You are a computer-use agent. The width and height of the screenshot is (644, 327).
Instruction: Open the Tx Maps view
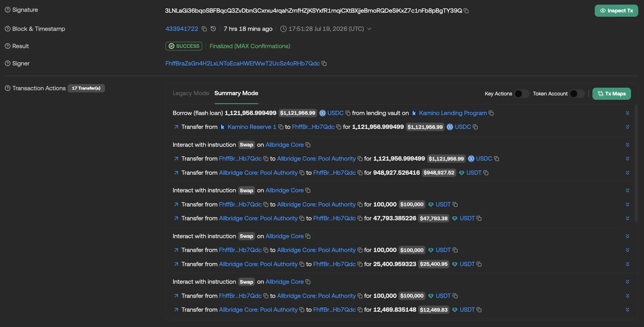click(611, 94)
